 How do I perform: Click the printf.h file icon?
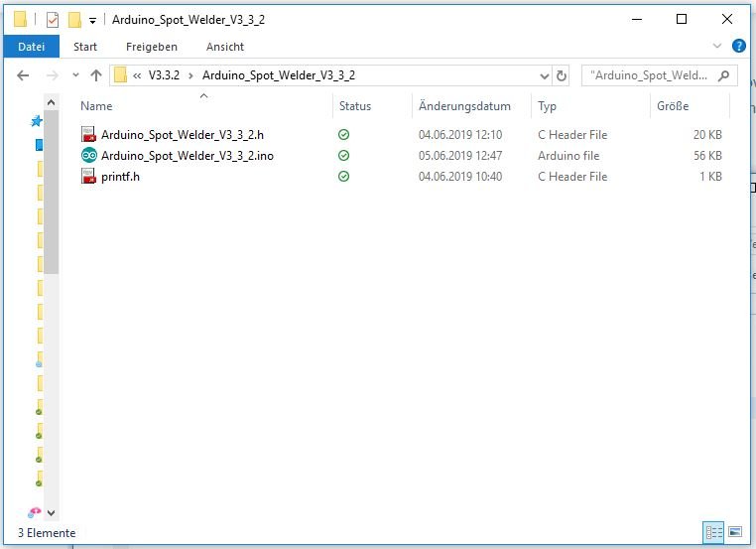[88, 176]
